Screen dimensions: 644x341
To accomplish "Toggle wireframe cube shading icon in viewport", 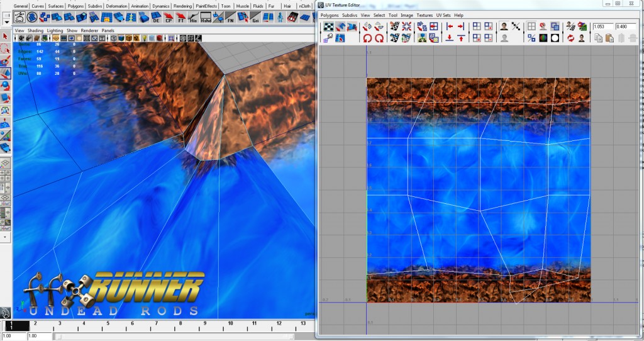I will tap(114, 38).
